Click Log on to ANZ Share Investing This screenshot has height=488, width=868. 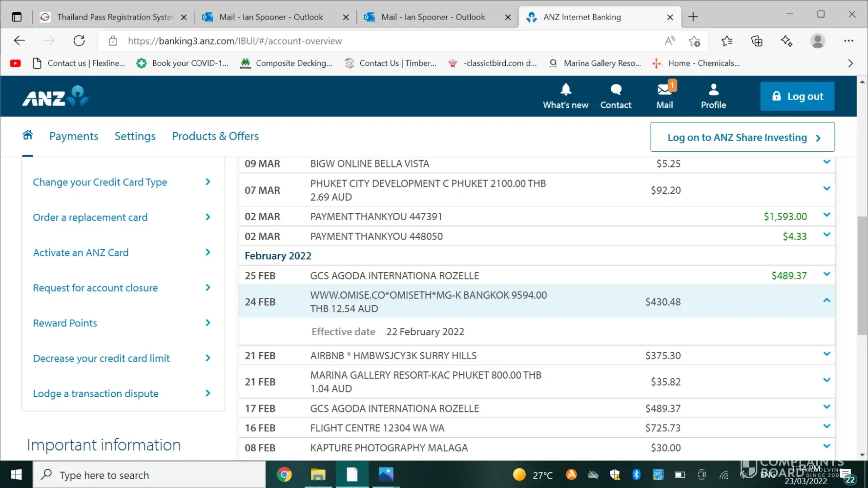click(x=742, y=138)
